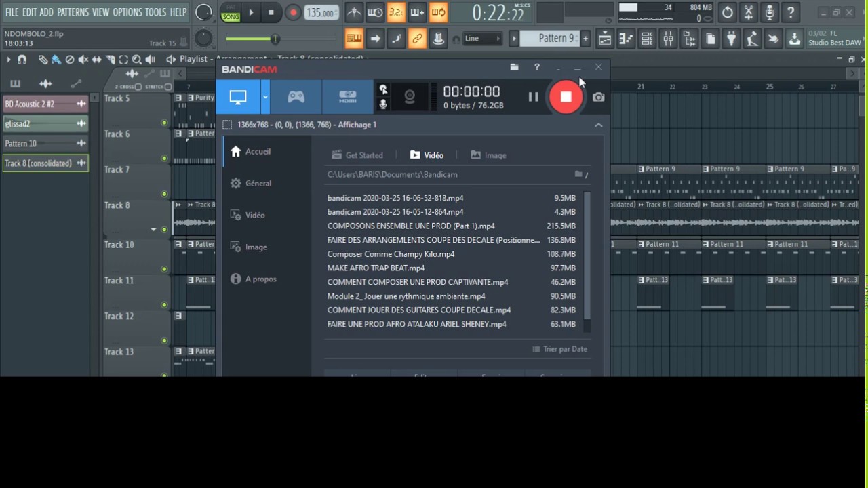
Task: Toggle loop recording icon
Action: 438,12
